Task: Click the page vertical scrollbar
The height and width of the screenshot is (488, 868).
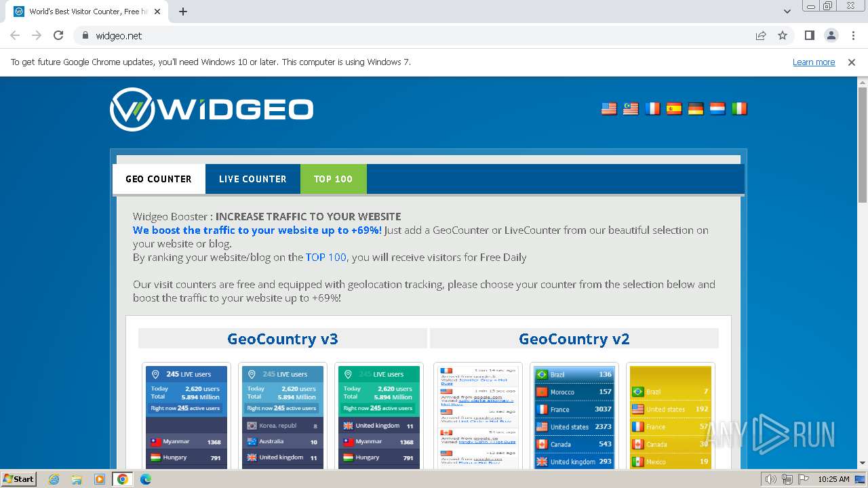Action: click(863, 145)
